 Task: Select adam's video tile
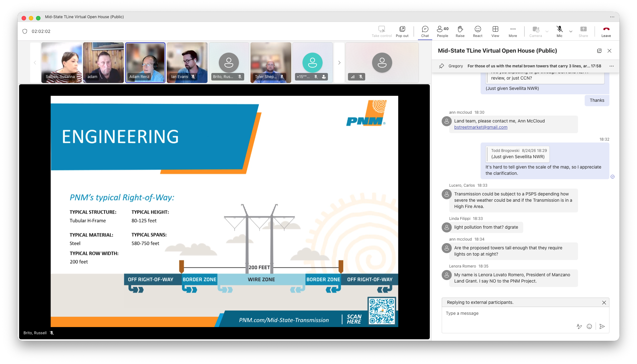tap(103, 63)
